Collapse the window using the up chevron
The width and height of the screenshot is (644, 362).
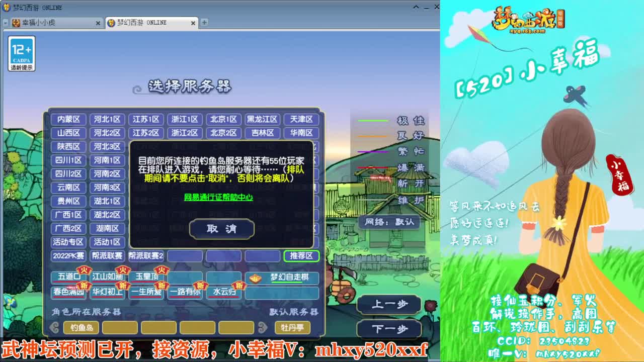click(416, 7)
